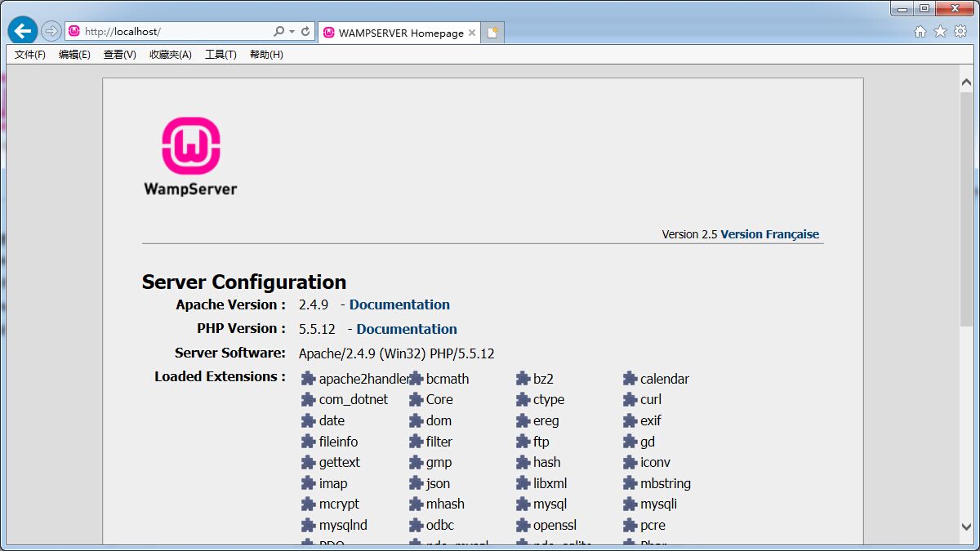
Task: Click the gd extension puzzle icon
Action: [630, 442]
